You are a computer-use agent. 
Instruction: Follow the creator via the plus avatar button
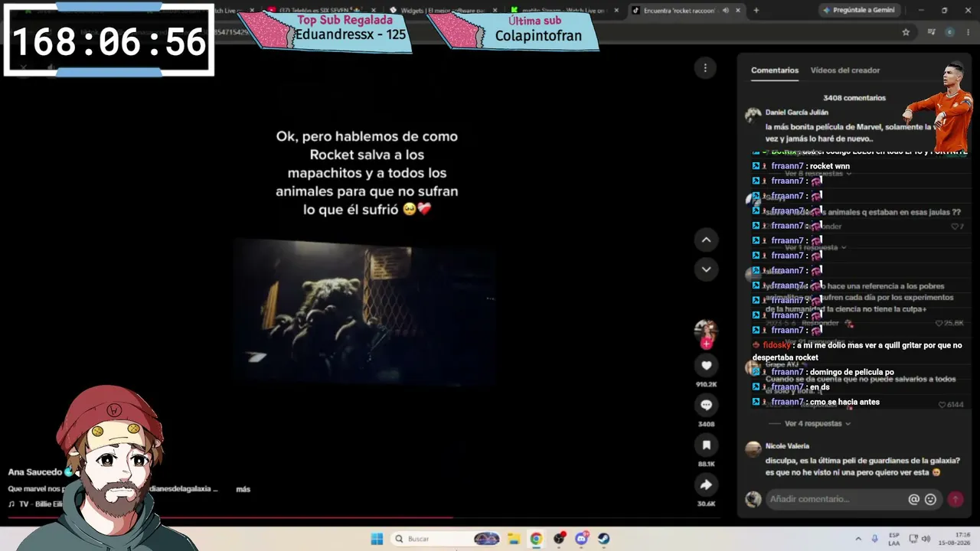[x=706, y=344]
